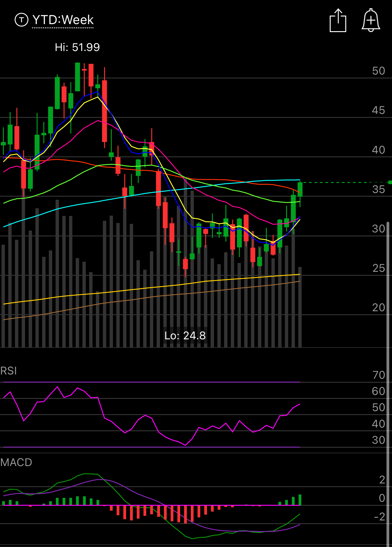Tap the circled T icon beside YTD:Week
Image resolution: width=392 pixels, height=547 pixels.
(x=21, y=20)
